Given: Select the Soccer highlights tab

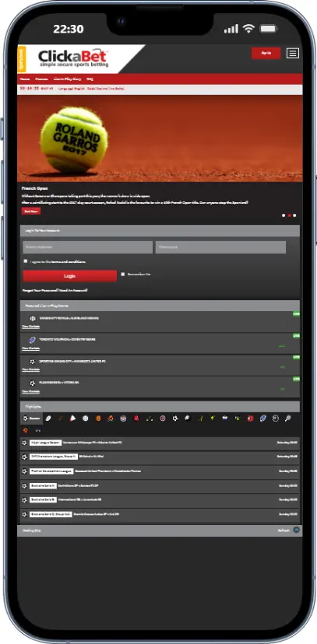Looking at the screenshot, I should point(31,418).
